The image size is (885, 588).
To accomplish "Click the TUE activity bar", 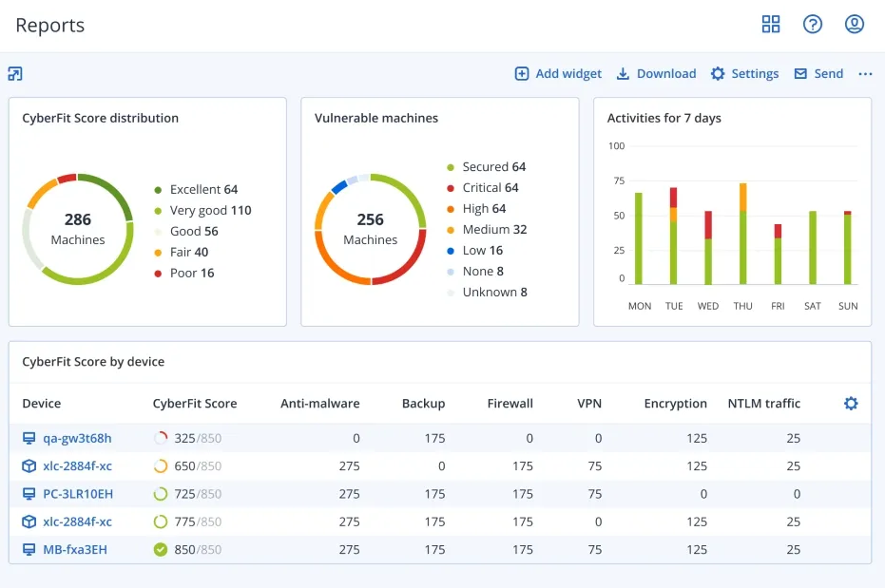I will coord(673,237).
